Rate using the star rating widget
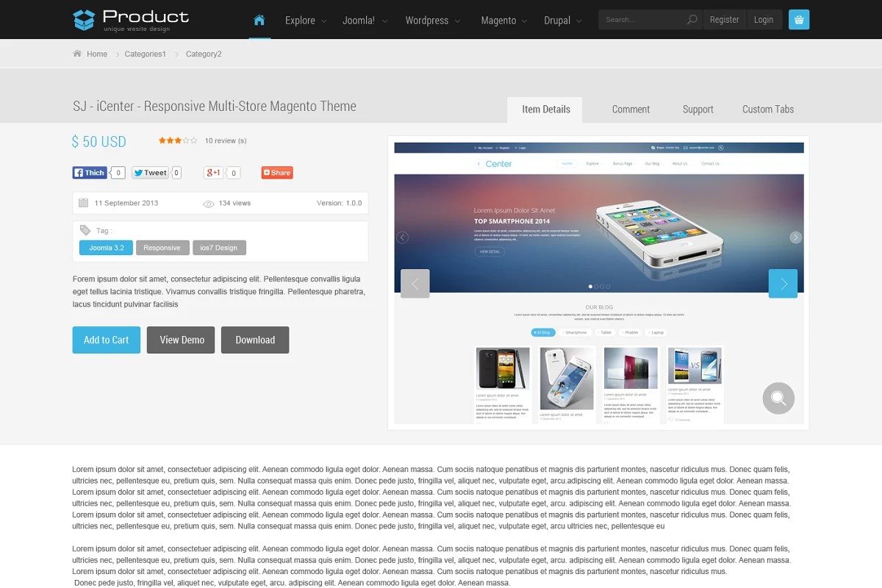This screenshot has height=588, width=882. tap(177, 140)
